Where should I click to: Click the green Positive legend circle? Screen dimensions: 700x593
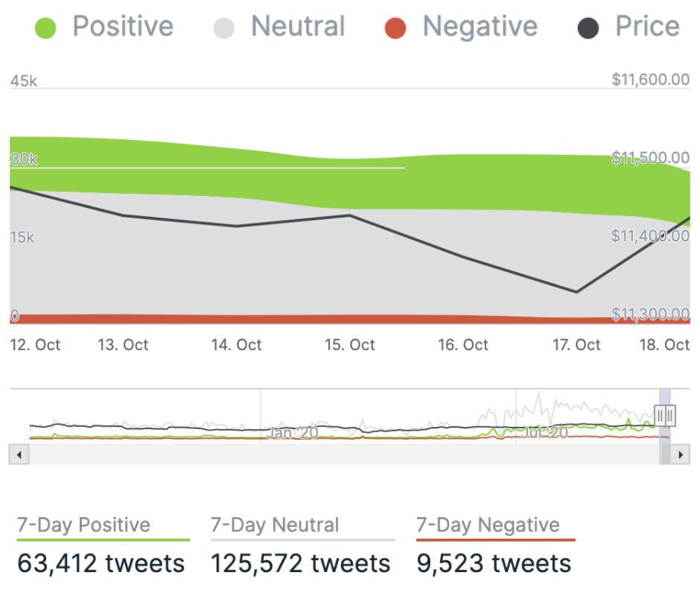45,29
